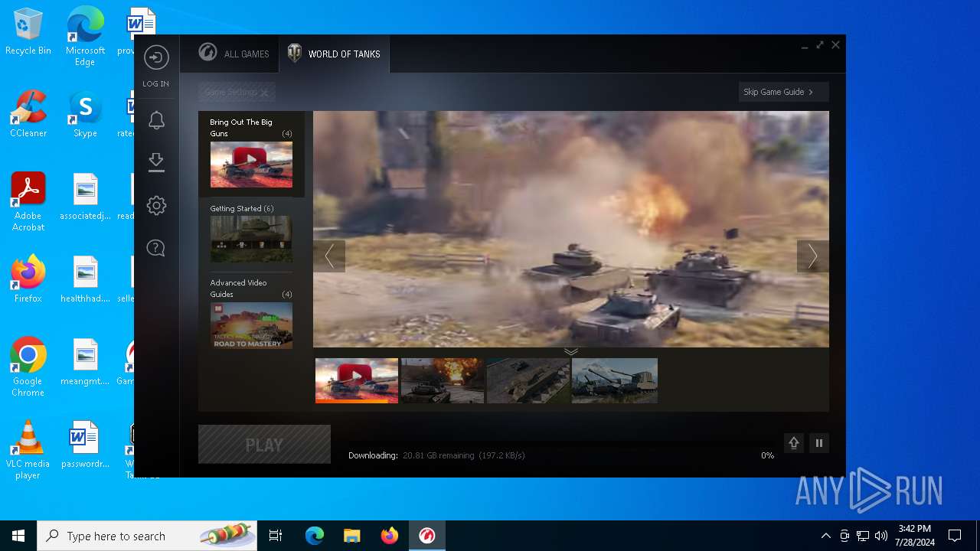Image resolution: width=980 pixels, height=551 pixels.
Task: Select the Getting Started guide category
Action: (251, 233)
